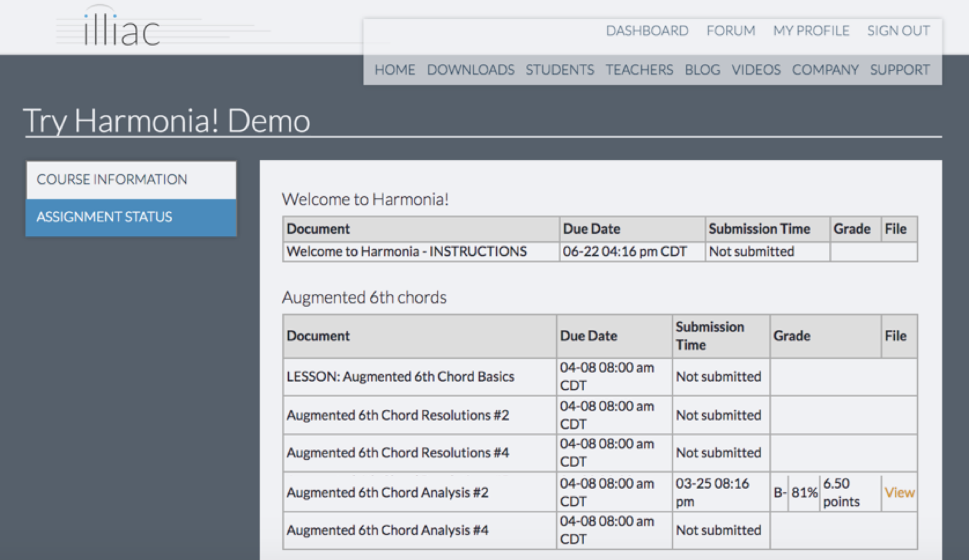Go to the Students page
969x560 pixels.
(x=559, y=70)
